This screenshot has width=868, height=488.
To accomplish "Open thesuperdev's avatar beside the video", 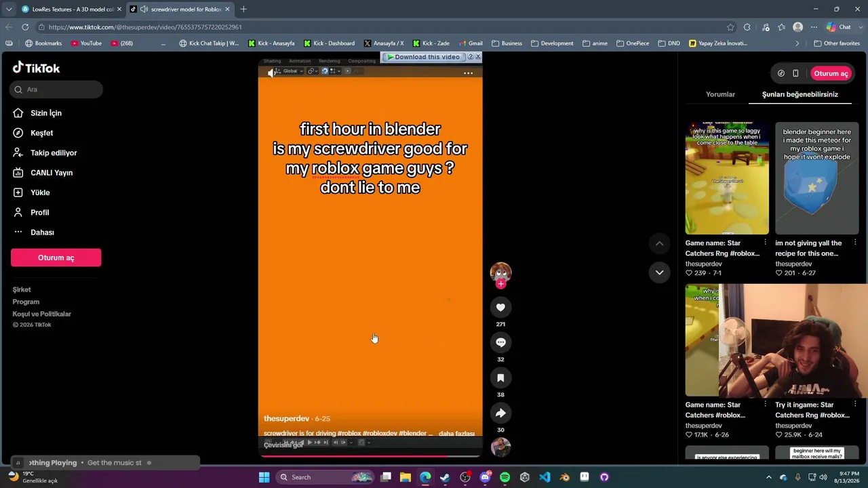I will (x=500, y=272).
